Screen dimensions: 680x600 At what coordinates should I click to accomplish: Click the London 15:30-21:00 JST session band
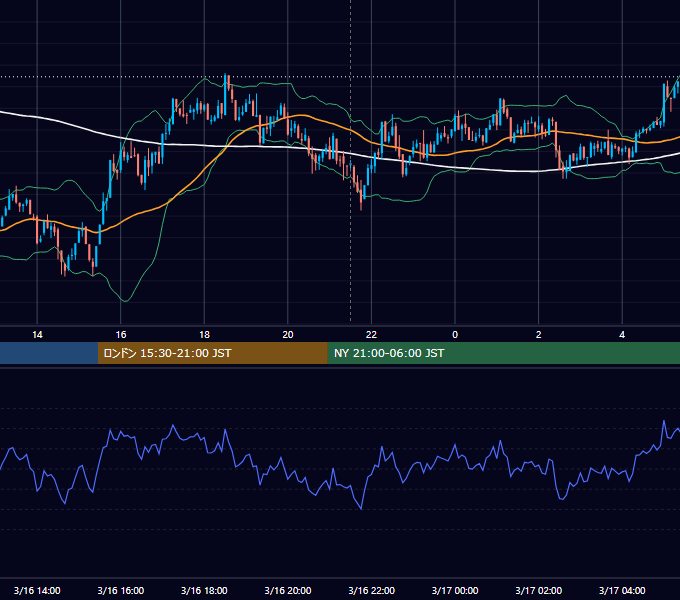click(x=212, y=353)
